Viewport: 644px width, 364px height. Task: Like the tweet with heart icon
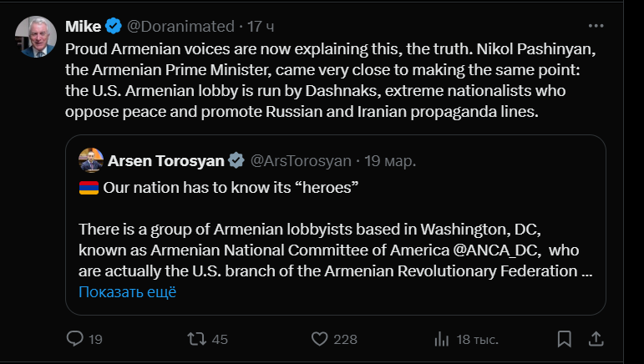coord(319,339)
